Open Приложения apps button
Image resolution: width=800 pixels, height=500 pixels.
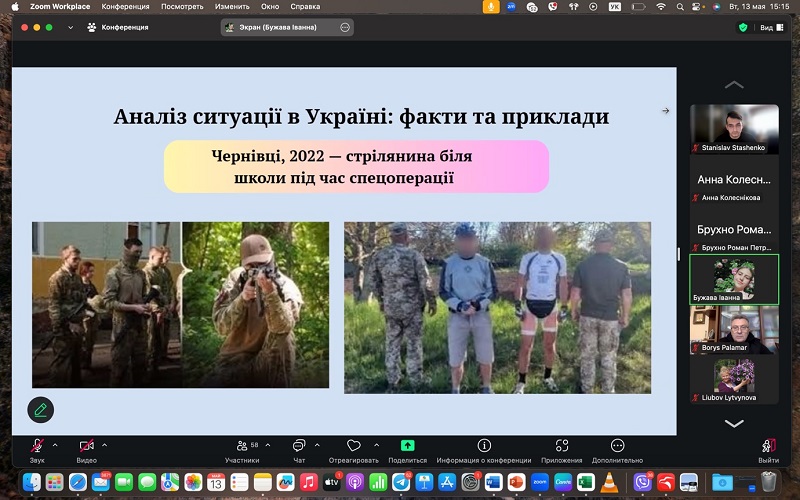point(562,450)
